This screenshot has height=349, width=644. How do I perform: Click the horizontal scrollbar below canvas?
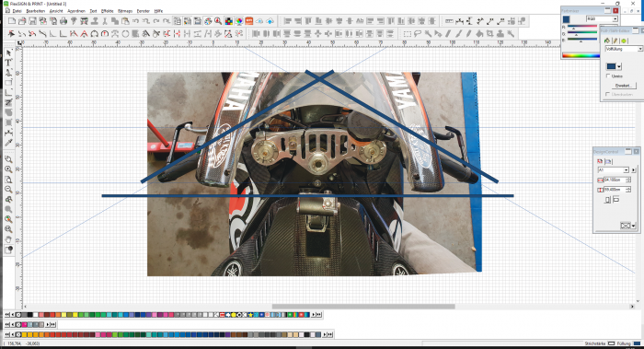[x=363, y=307]
